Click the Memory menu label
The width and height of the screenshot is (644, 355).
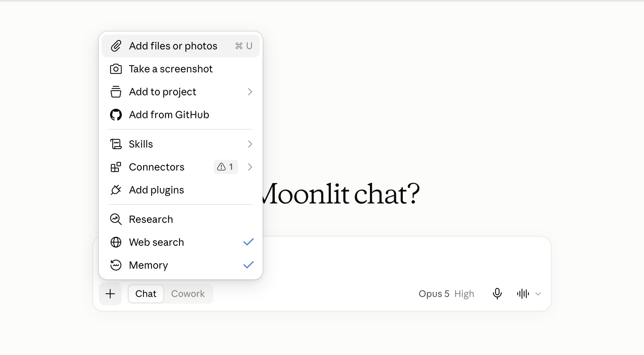click(x=148, y=265)
